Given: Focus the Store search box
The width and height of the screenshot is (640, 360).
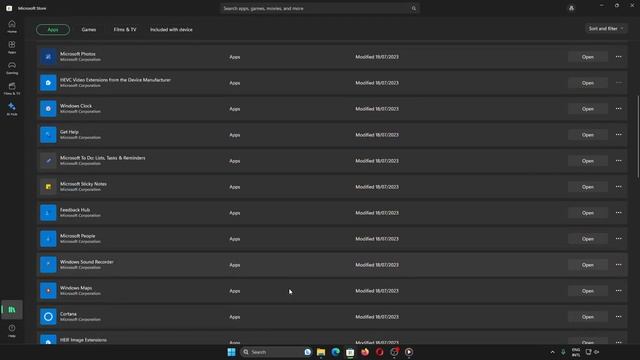Looking at the screenshot, I should point(320,8).
